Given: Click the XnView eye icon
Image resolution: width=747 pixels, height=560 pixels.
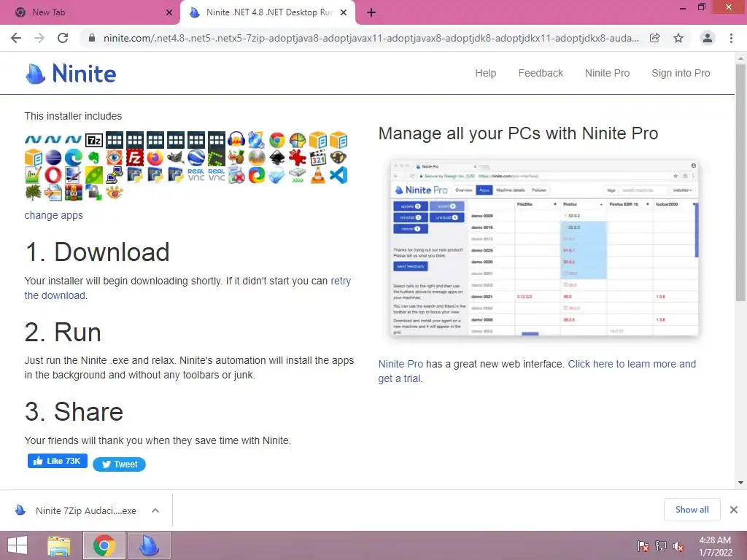Looking at the screenshot, I should (x=115, y=192).
